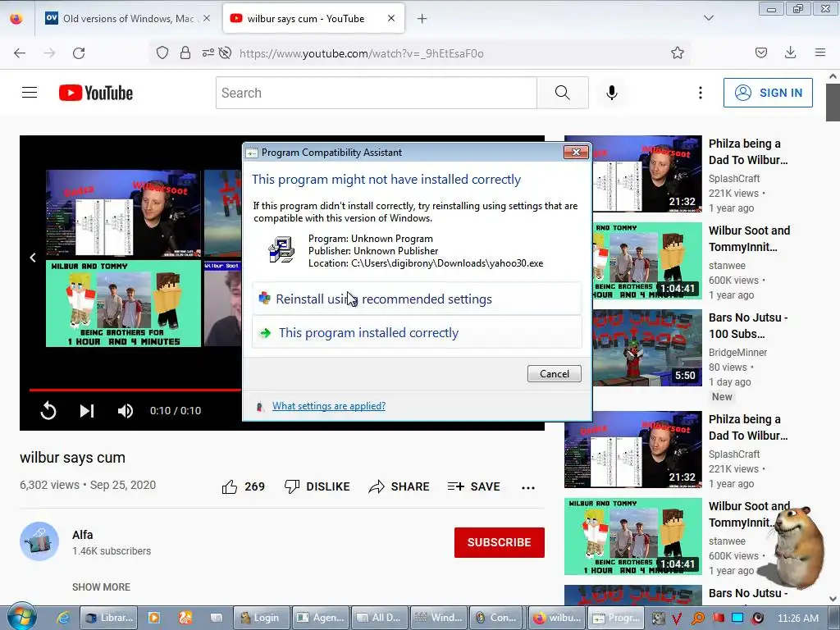The image size is (840, 630).
Task: Open 'What settings are applied?' link
Action: tap(329, 406)
